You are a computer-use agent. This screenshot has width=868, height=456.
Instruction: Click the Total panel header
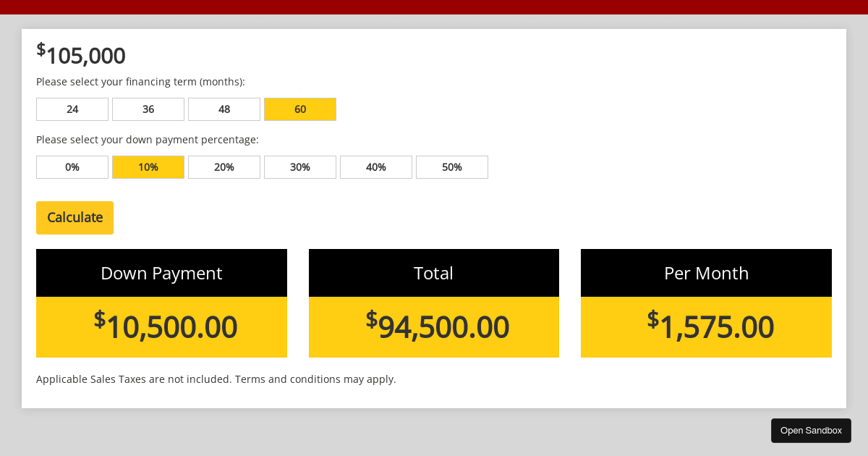[x=433, y=273]
